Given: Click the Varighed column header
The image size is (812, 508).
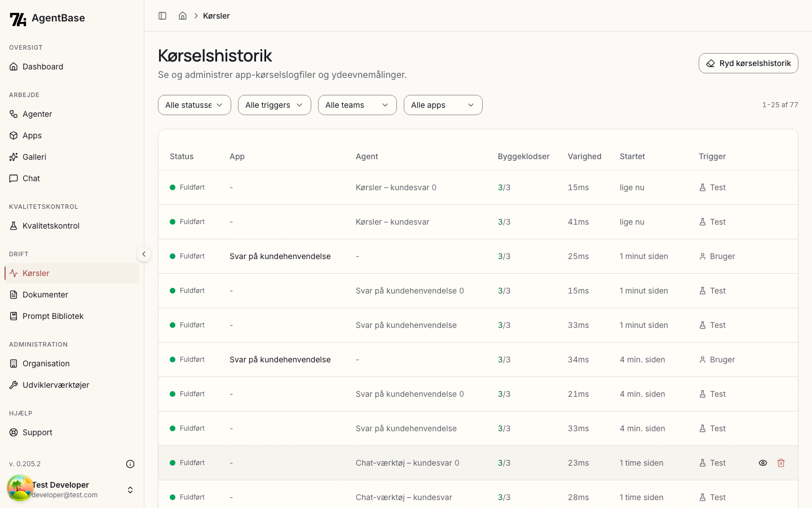Looking at the screenshot, I should pos(585,156).
